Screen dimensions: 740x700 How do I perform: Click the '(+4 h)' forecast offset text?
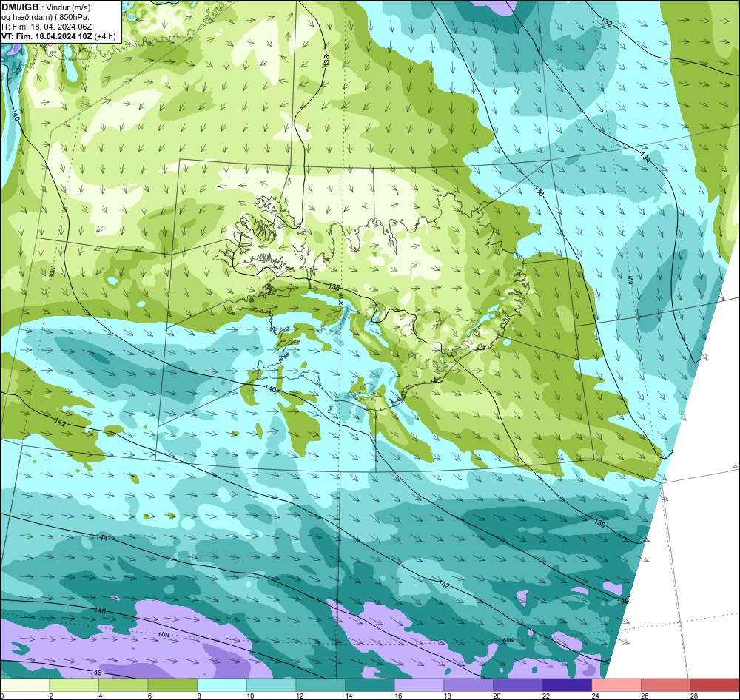[x=105, y=36]
